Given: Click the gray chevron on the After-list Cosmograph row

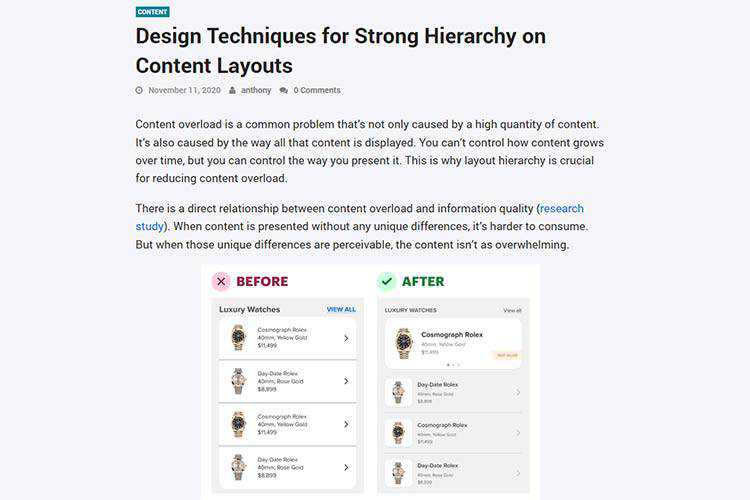Looking at the screenshot, I should click(x=518, y=432).
